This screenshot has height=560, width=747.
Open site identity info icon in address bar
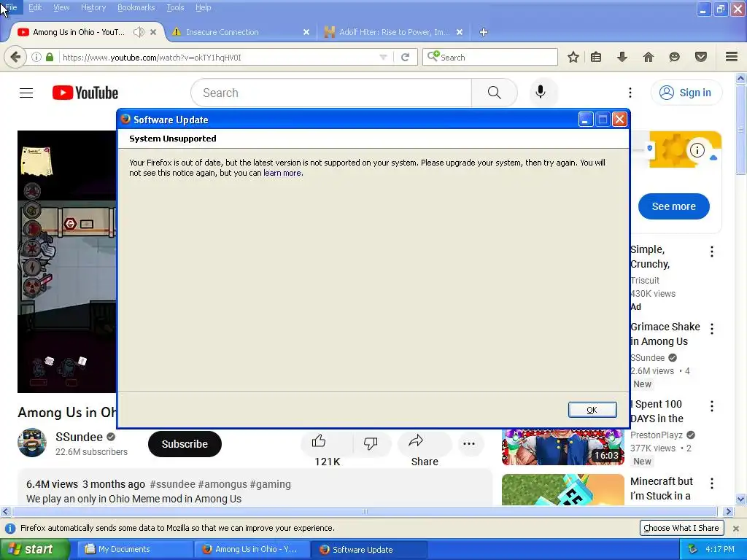click(36, 57)
